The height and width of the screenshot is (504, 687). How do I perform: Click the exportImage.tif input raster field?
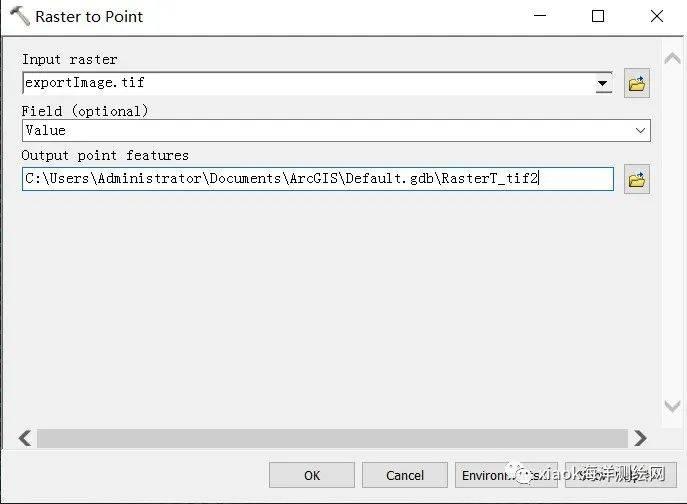pos(300,83)
